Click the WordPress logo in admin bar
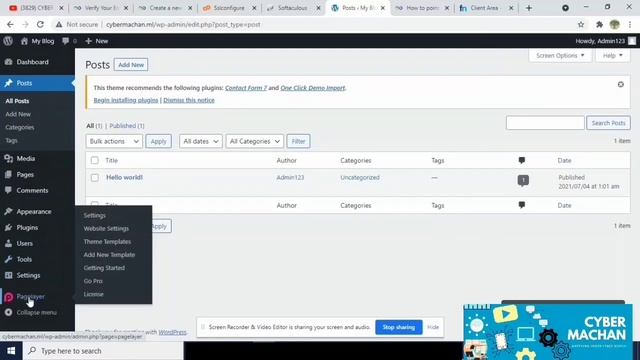The image size is (640, 360). click(8, 41)
